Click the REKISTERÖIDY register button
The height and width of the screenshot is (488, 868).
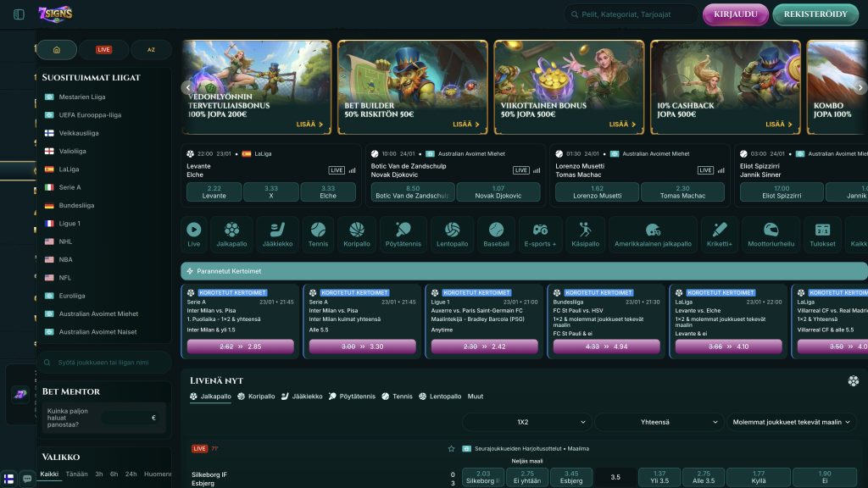click(x=815, y=14)
